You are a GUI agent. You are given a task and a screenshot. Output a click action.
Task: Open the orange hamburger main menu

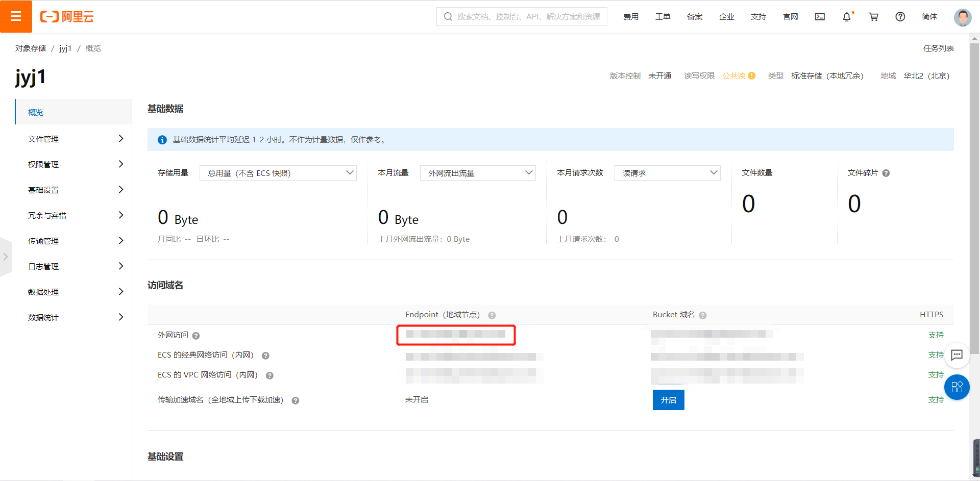click(x=16, y=16)
